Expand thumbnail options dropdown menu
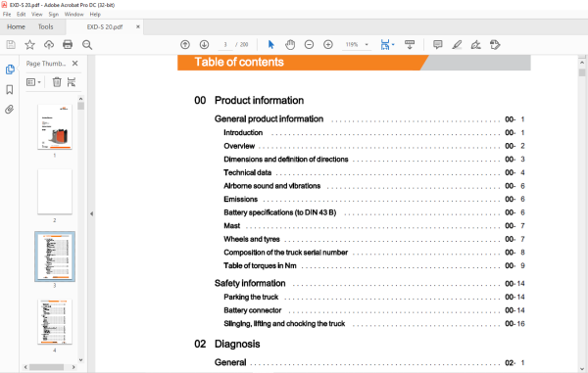This screenshot has height=373, width=588. [33, 82]
